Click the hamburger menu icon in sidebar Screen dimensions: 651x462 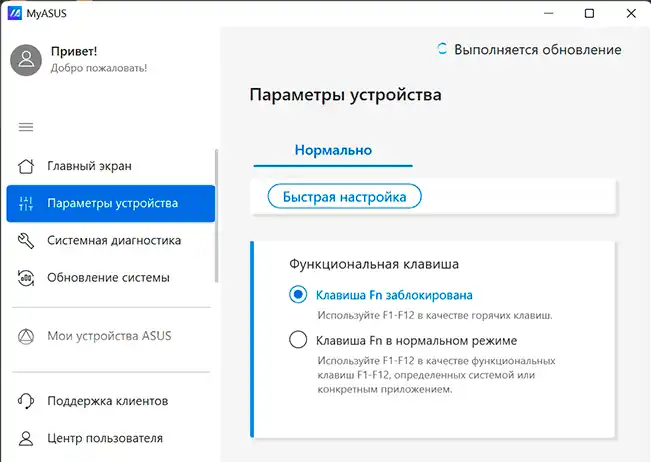pyautogui.click(x=26, y=127)
